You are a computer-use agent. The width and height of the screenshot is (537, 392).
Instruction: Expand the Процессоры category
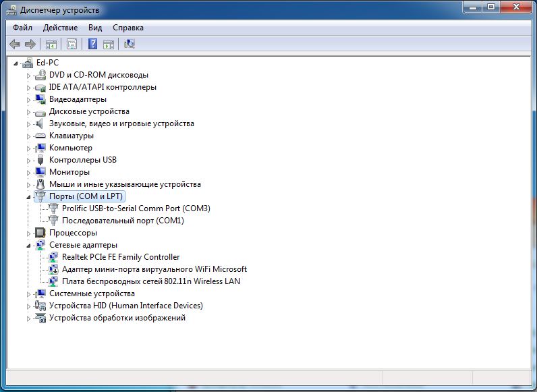tap(29, 233)
